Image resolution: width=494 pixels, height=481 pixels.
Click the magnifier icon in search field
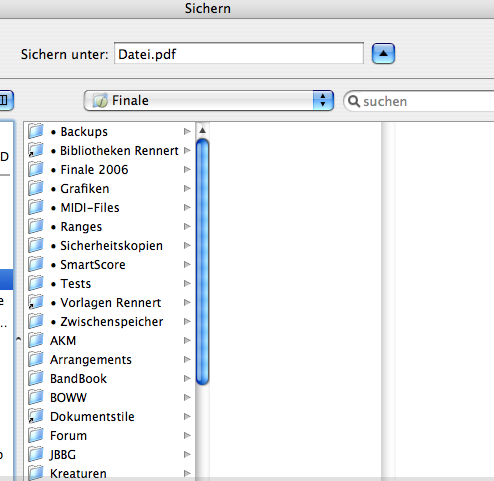click(x=354, y=101)
